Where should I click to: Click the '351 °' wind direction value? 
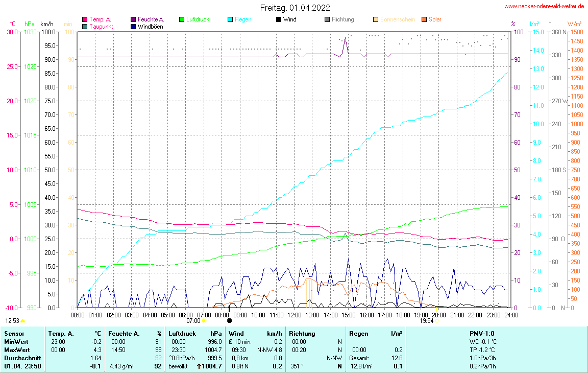297,367
